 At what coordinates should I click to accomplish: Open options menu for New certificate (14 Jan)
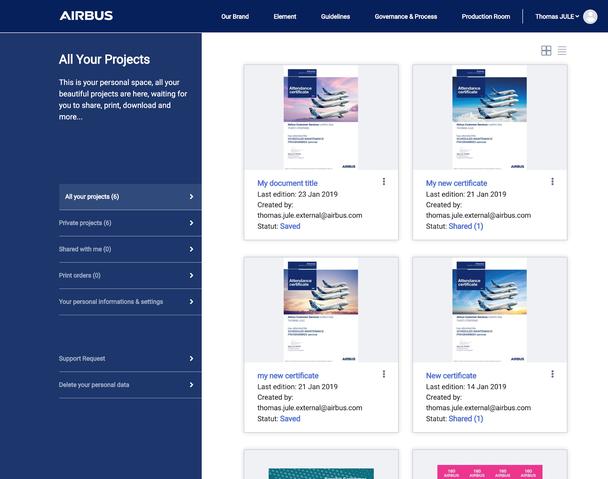coord(553,374)
